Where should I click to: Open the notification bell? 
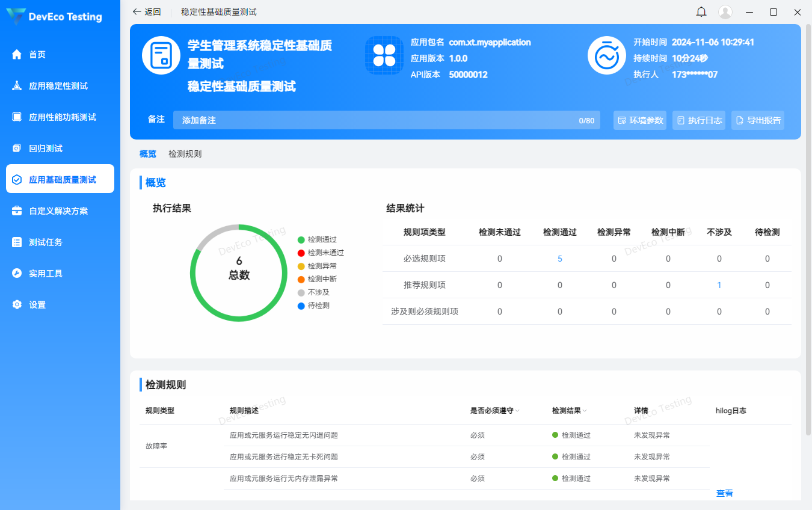[701, 12]
